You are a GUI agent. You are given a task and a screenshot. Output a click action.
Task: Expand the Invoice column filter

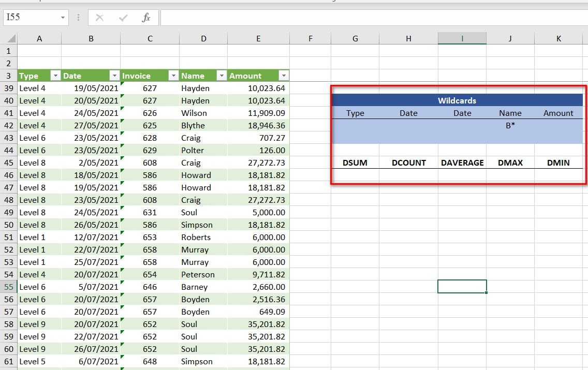click(173, 76)
